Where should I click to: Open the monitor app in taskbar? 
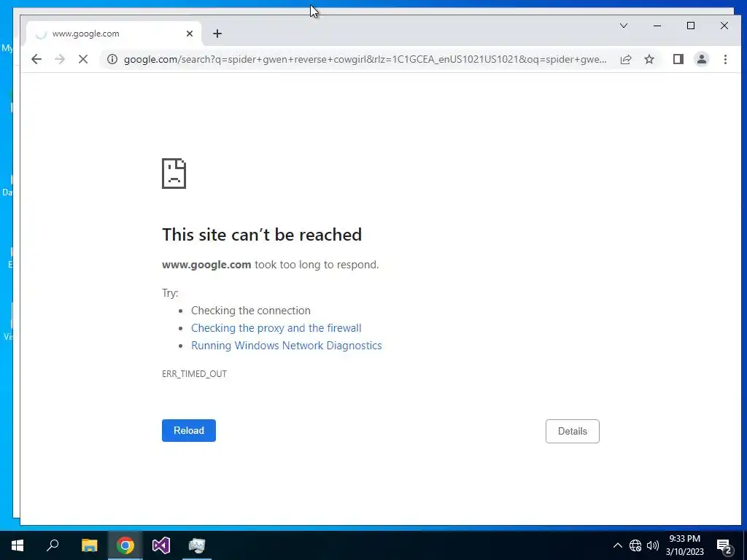coord(197,545)
